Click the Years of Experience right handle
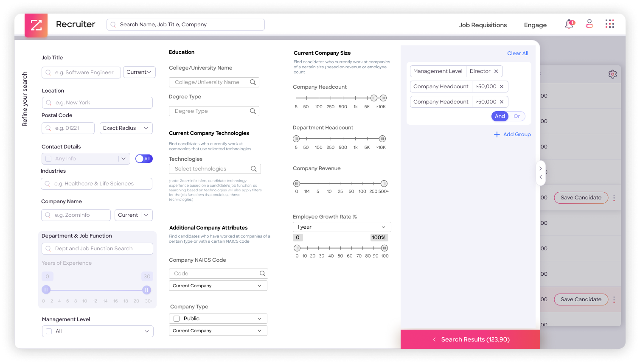Image resolution: width=640 pixels, height=364 pixels. (146, 290)
